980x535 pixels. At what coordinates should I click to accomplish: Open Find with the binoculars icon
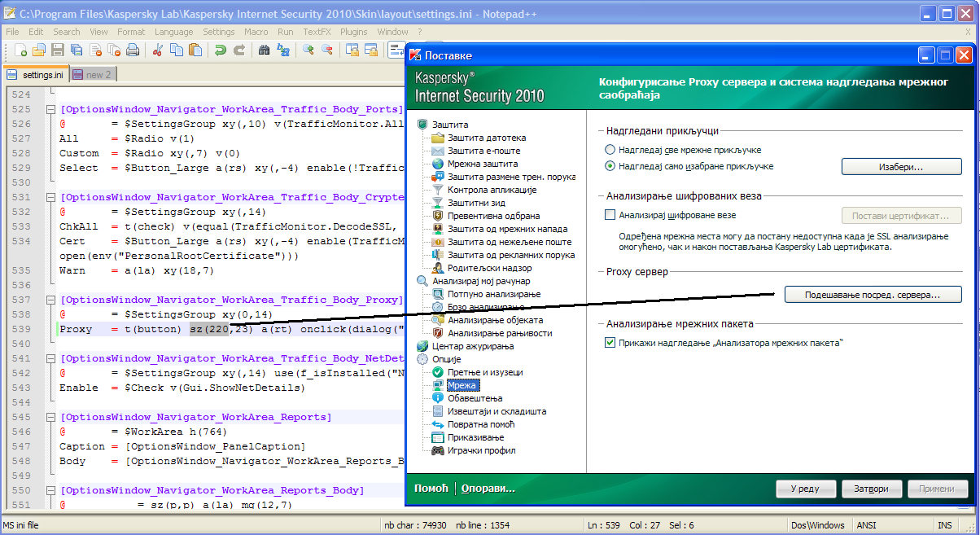coord(265,50)
